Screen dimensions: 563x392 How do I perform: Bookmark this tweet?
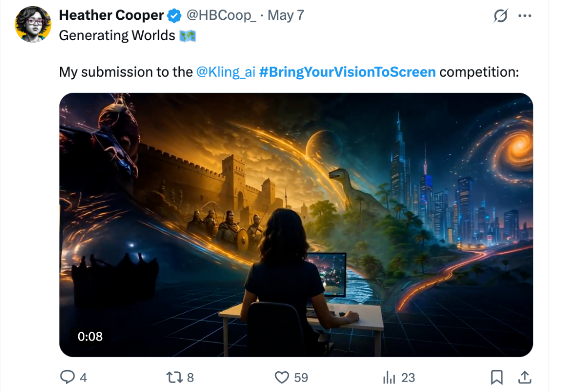[x=497, y=377]
